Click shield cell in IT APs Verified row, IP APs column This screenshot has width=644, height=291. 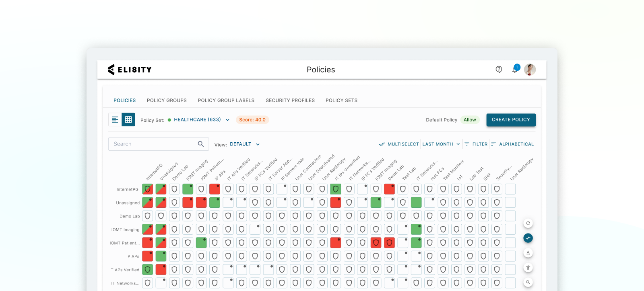pos(215,269)
